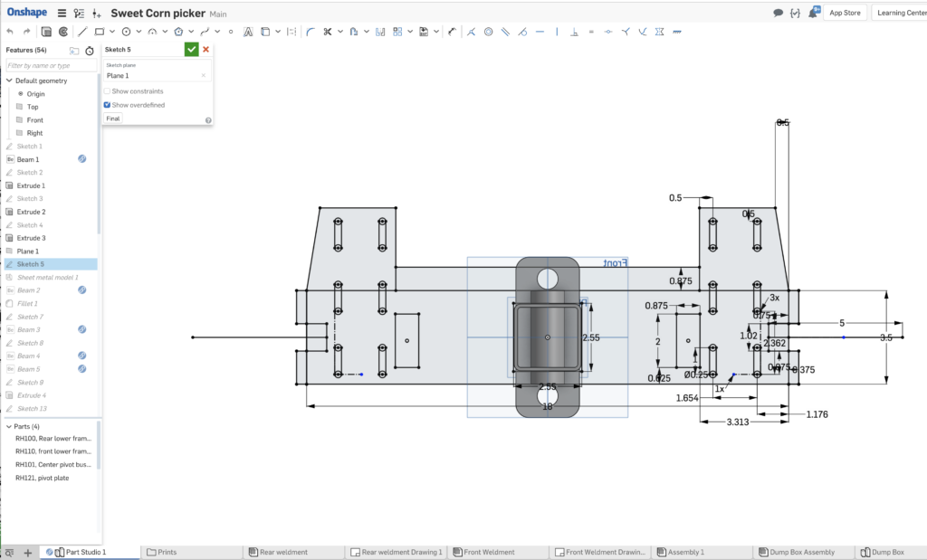Accept Sketch 5 with green checkmark
The height and width of the screenshot is (560, 927).
click(x=191, y=50)
